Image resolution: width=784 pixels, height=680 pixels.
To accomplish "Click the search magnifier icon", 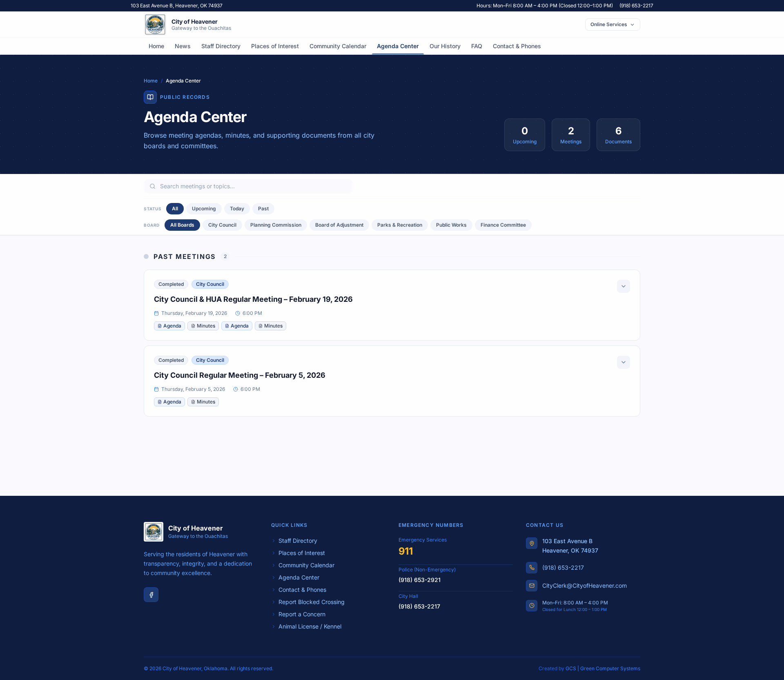I will 152,186.
